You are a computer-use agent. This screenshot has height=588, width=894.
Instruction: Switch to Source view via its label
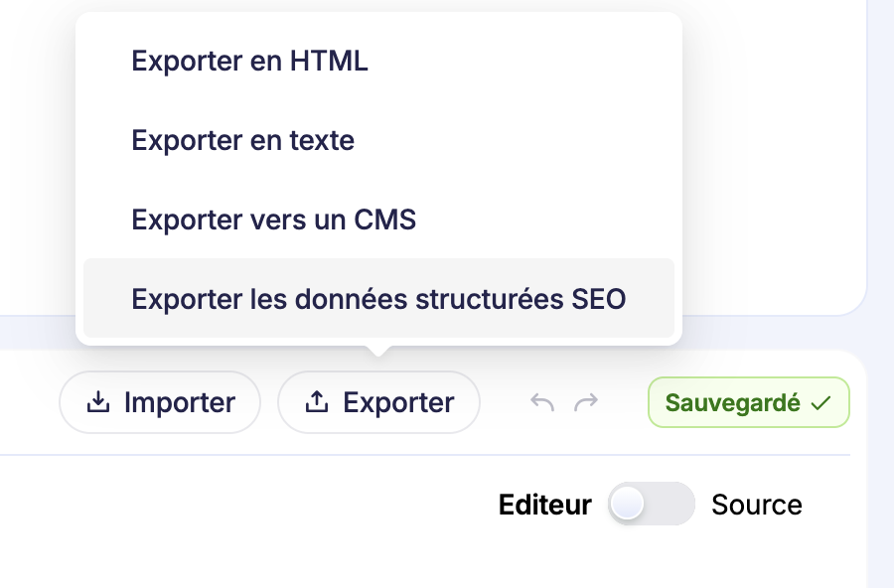(x=756, y=505)
